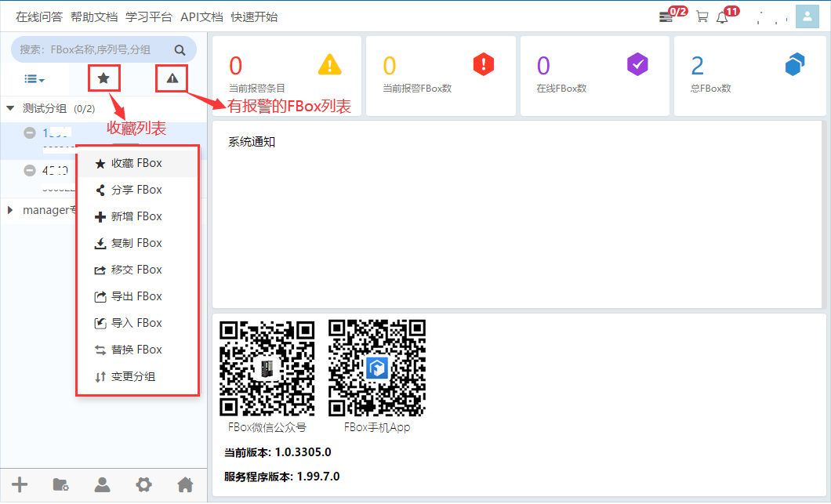Click the server status icon with 0/2 badge

(666, 16)
